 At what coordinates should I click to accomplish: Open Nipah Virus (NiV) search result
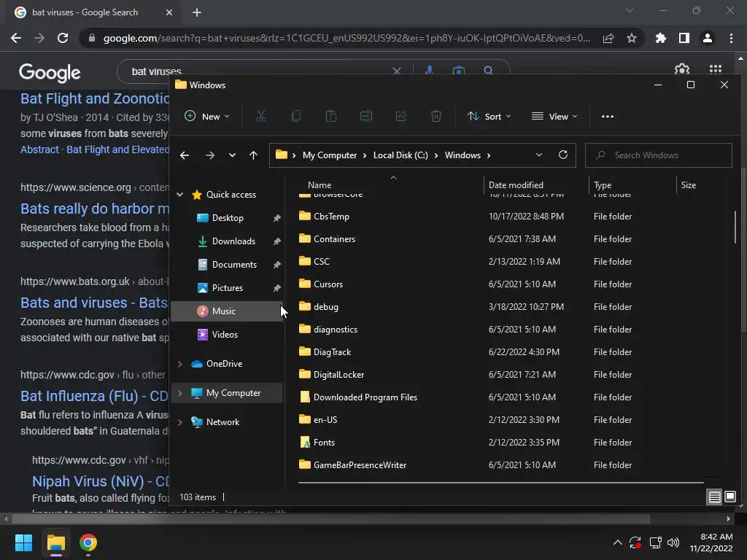point(101,481)
